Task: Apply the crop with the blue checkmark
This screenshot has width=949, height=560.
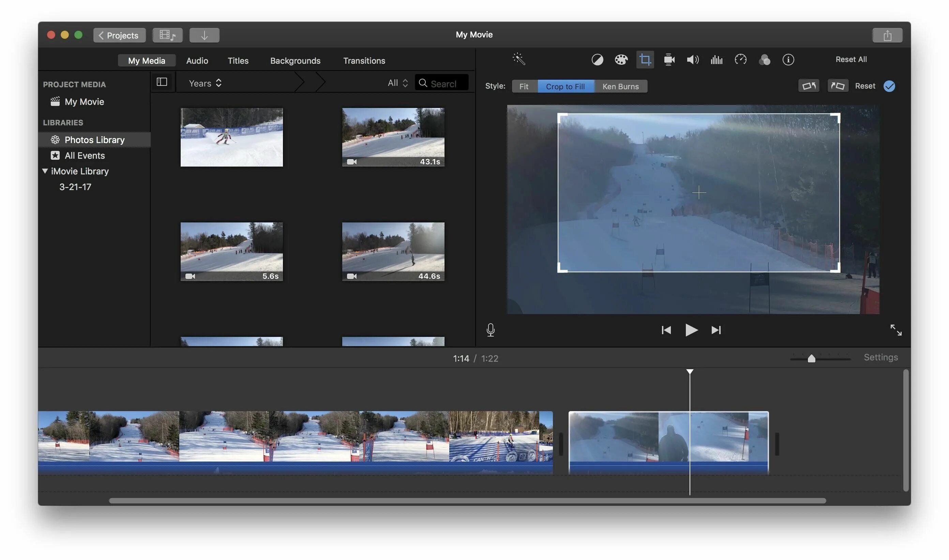Action: (890, 86)
